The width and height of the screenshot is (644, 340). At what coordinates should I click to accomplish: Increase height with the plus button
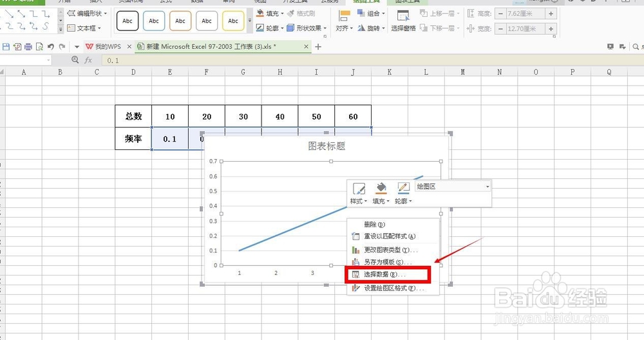[551, 14]
